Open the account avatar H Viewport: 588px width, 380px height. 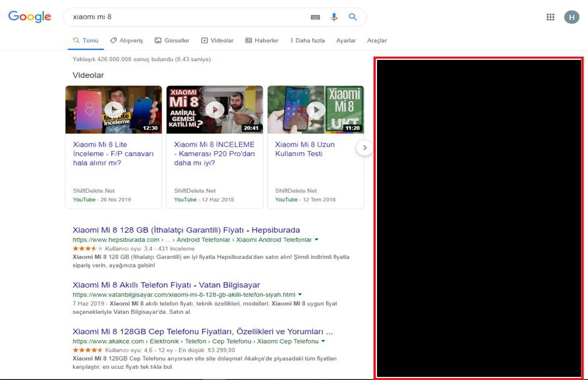[x=572, y=17]
